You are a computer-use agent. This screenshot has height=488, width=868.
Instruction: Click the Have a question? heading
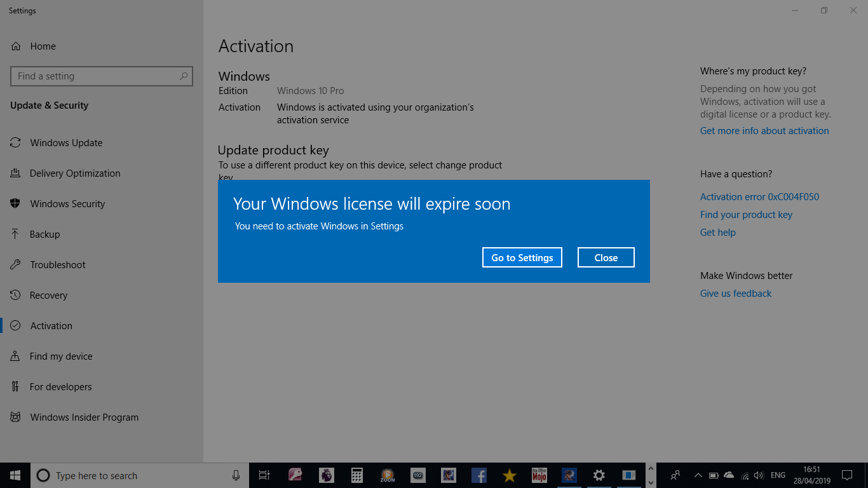click(x=736, y=174)
